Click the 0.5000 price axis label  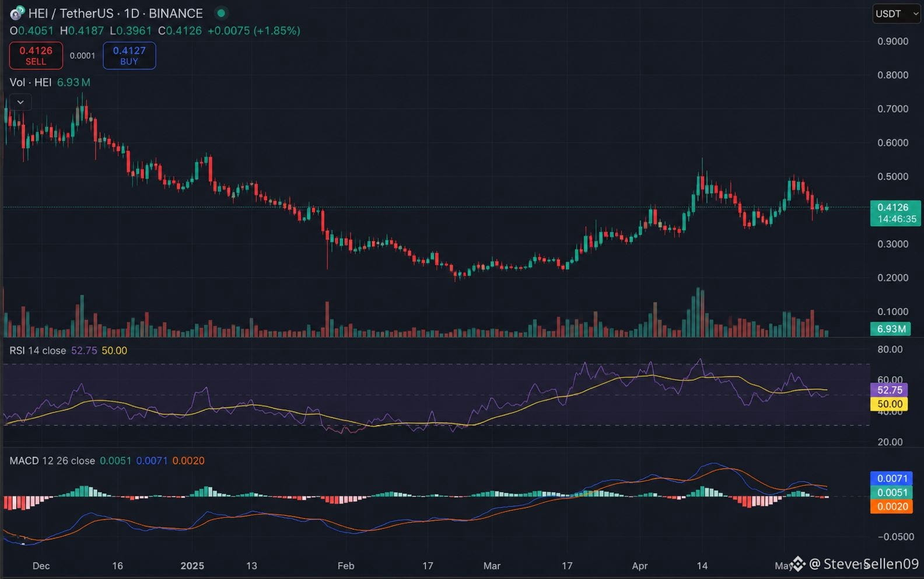(892, 177)
